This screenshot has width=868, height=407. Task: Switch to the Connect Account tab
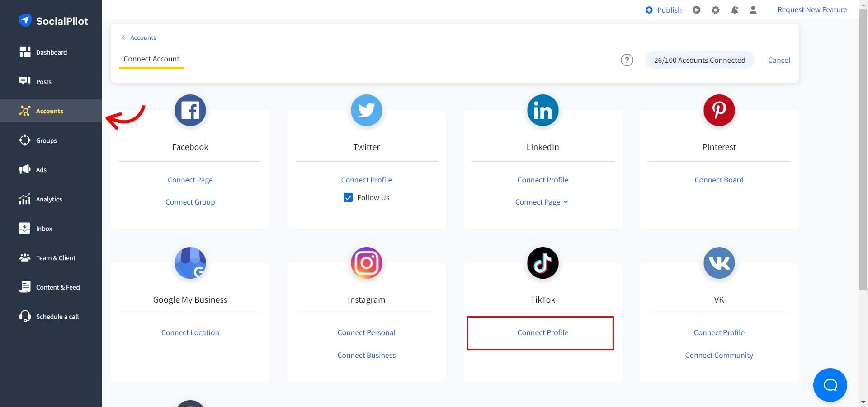tap(151, 59)
